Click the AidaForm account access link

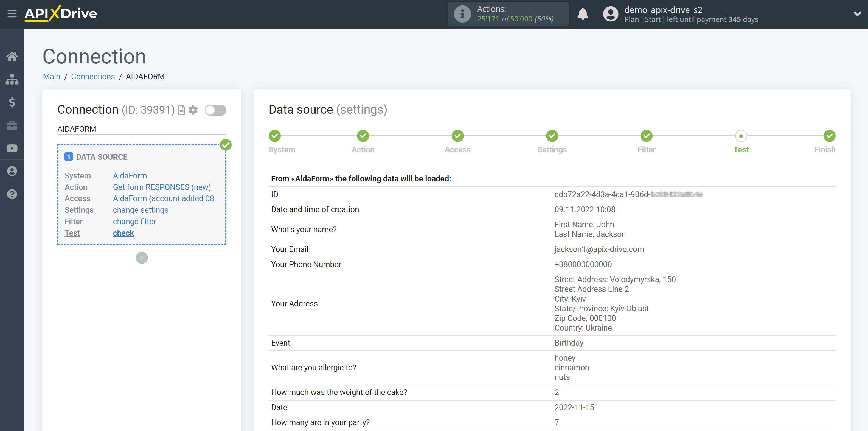pos(164,199)
